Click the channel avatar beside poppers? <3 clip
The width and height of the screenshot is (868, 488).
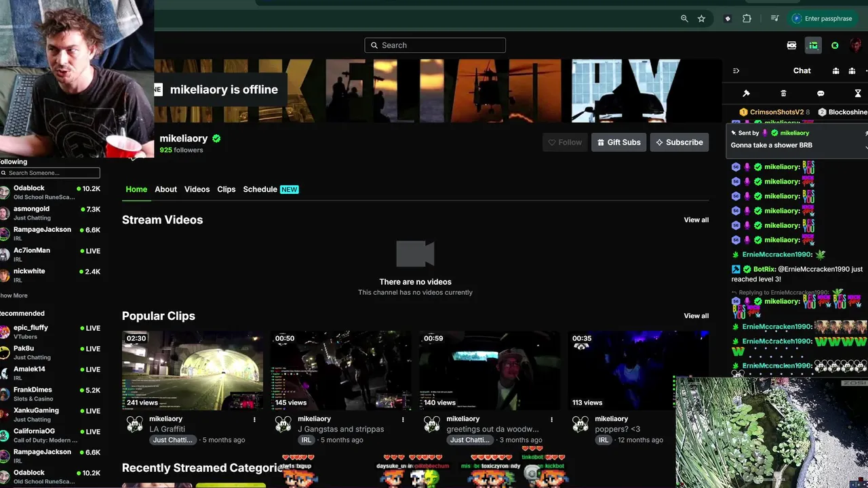580,424
